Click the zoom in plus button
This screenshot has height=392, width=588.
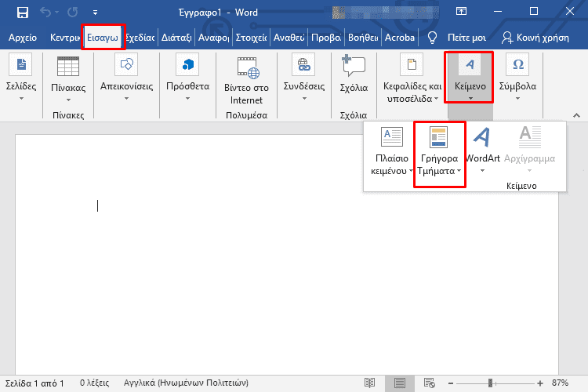(x=540, y=383)
